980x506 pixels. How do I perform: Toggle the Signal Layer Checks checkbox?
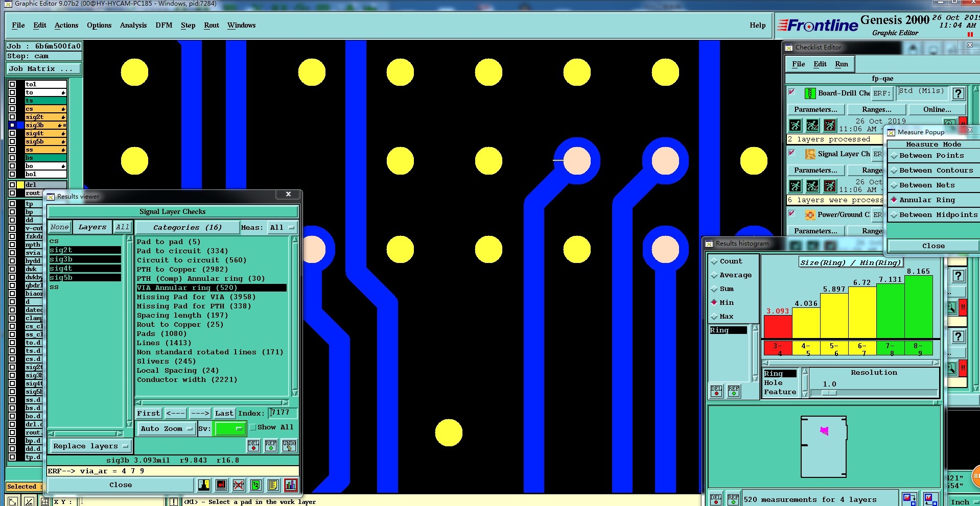pyautogui.click(x=792, y=153)
